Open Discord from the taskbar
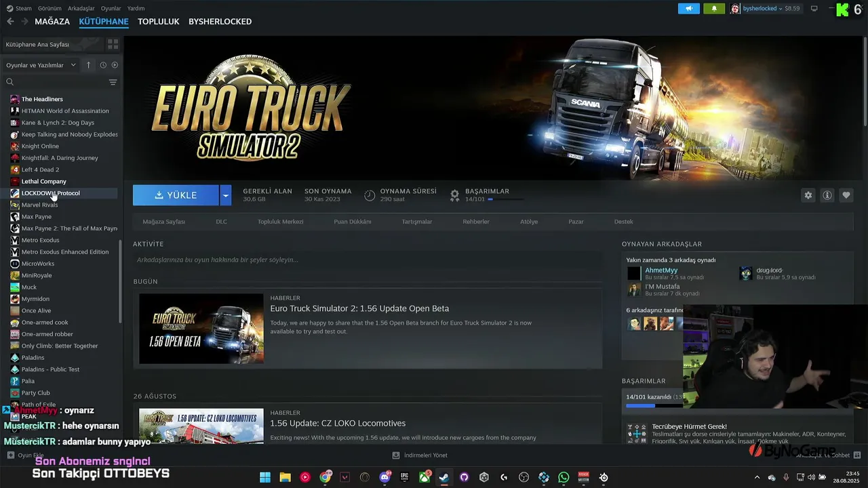Viewport: 868px width, 488px height. click(x=385, y=477)
